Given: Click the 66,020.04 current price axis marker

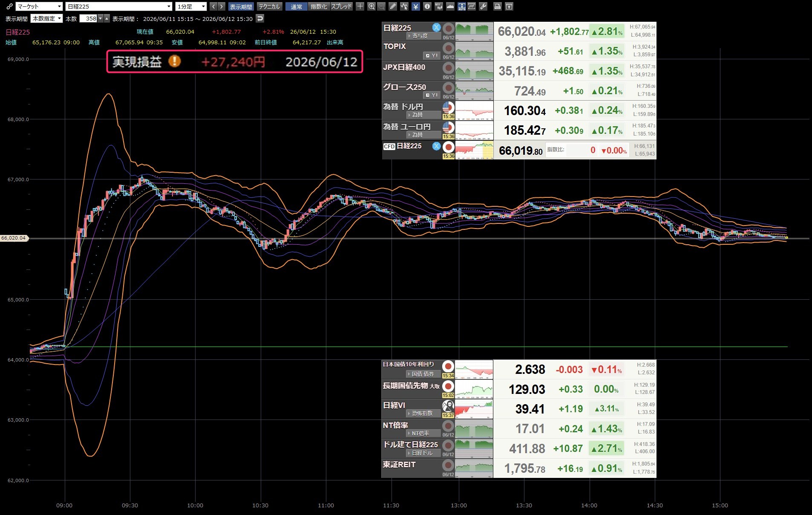Looking at the screenshot, I should [14, 238].
